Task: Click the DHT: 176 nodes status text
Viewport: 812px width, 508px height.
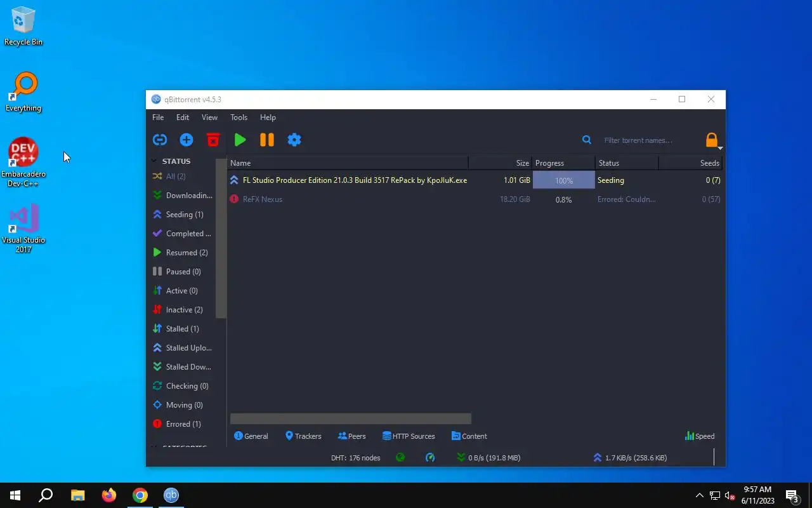Action: point(356,458)
